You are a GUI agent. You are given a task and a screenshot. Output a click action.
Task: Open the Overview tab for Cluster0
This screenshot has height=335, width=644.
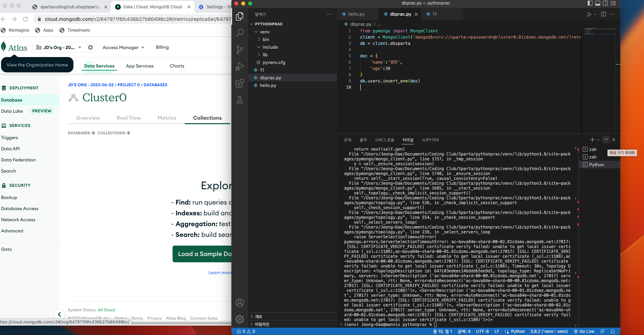(88, 118)
